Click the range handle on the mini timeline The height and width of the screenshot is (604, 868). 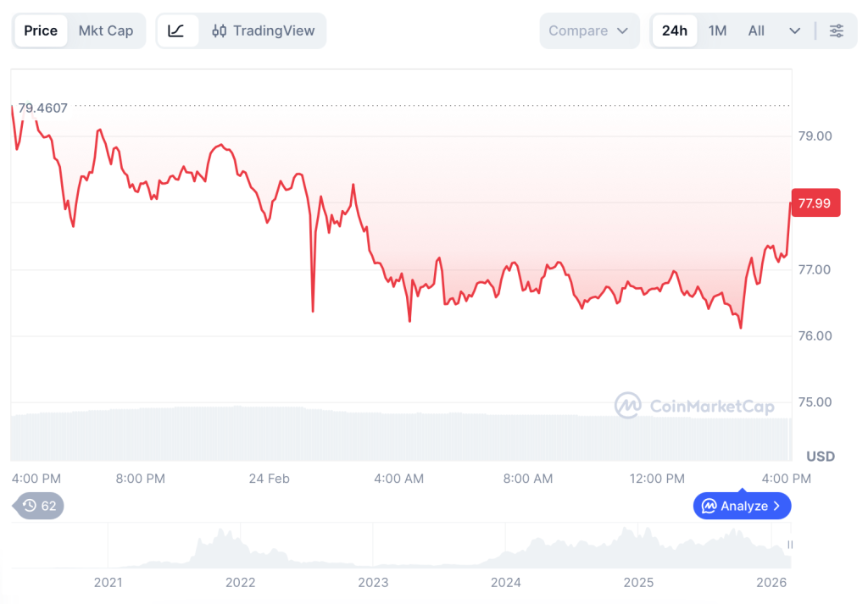[x=790, y=545]
